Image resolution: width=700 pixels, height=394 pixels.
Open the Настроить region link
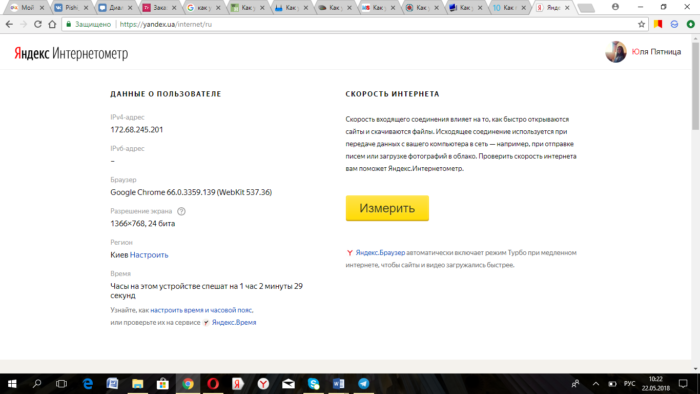tap(149, 255)
